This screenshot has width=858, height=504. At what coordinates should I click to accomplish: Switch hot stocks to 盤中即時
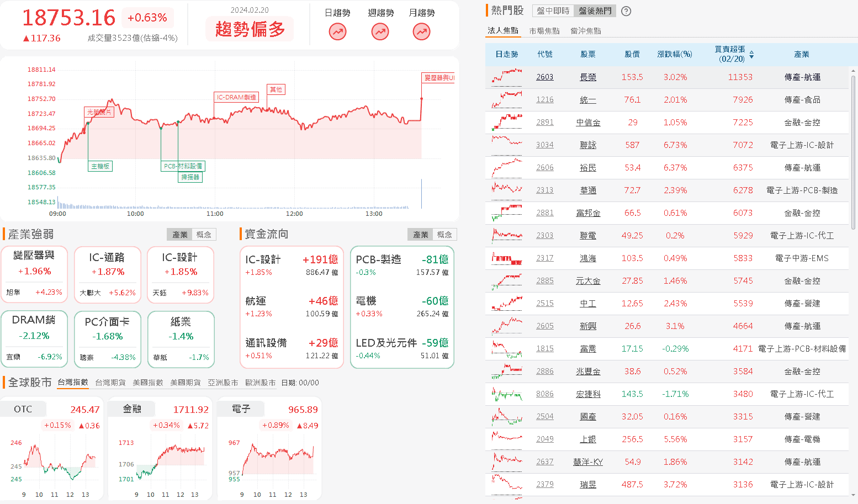(x=553, y=11)
